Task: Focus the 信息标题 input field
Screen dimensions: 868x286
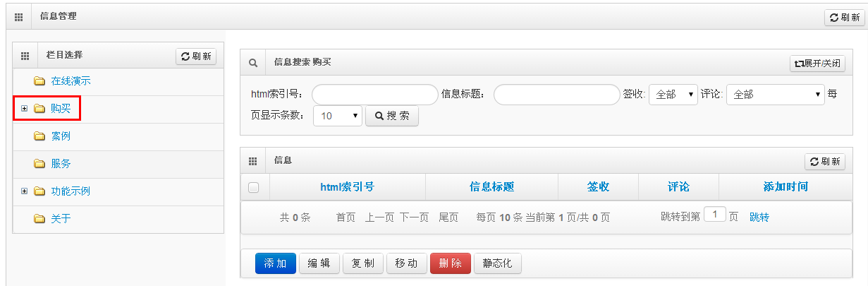Action: [x=557, y=95]
